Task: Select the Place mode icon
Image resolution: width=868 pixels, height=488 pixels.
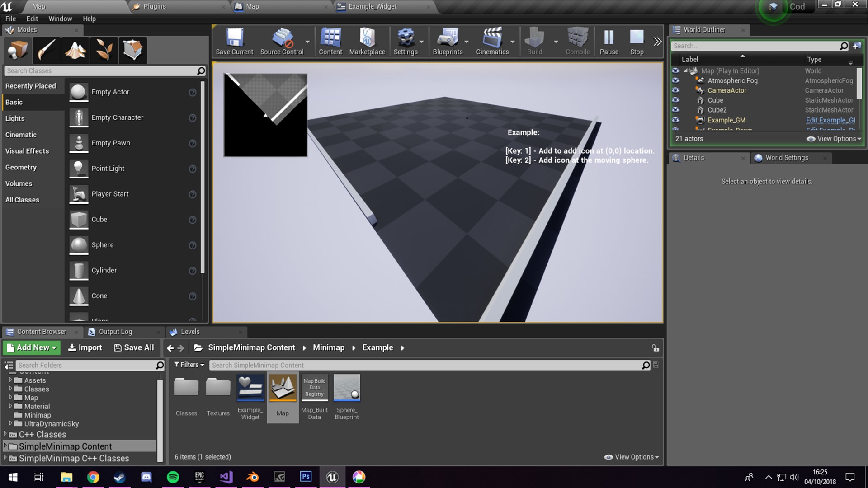Action: pos(17,50)
